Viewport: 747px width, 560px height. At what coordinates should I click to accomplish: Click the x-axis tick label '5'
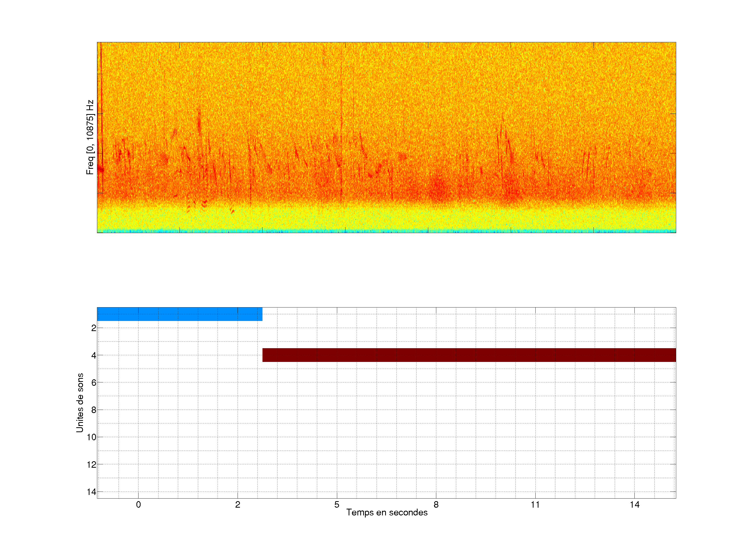[337, 505]
